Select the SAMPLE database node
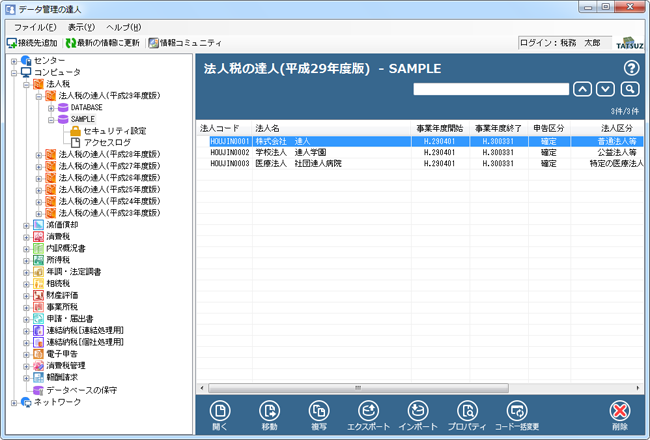 pos(82,119)
